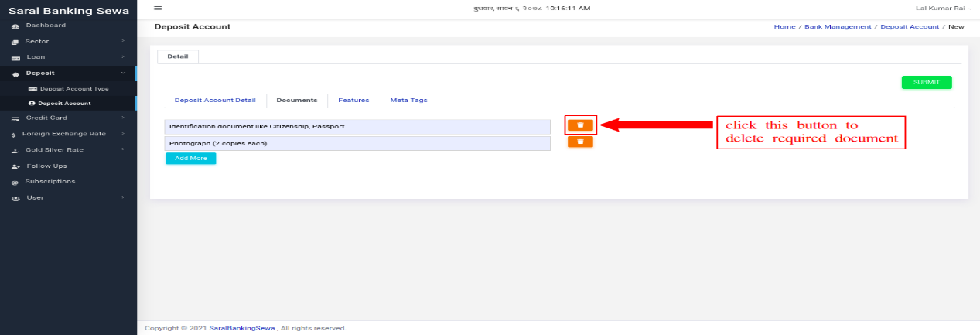Collapse the Deposit menu chevron
Viewport: 980px width, 335px height.
click(123, 73)
